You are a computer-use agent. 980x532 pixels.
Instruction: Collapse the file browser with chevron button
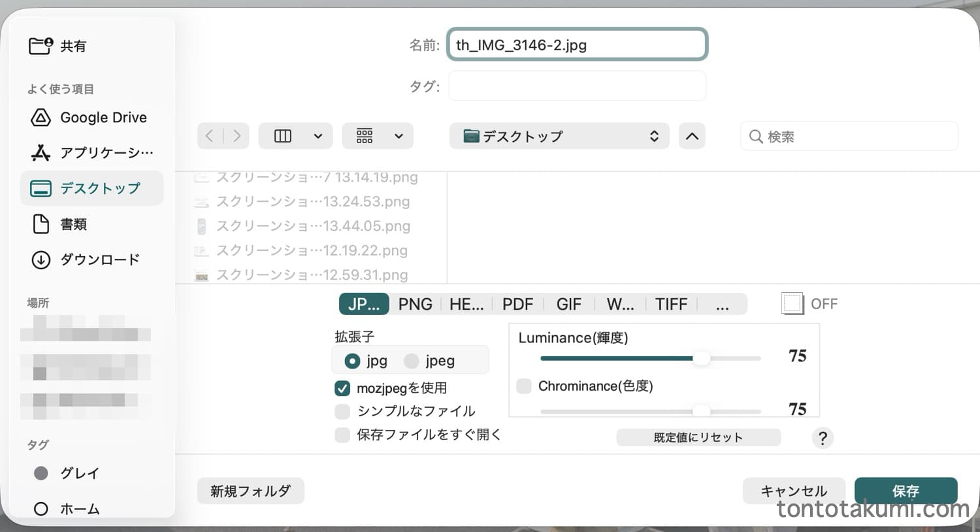click(692, 136)
